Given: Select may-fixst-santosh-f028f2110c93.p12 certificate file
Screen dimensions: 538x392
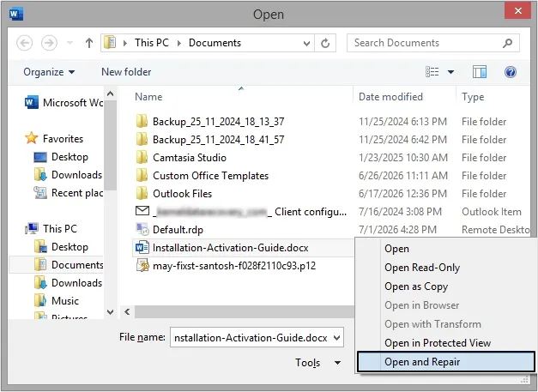Looking at the screenshot, I should (234, 265).
